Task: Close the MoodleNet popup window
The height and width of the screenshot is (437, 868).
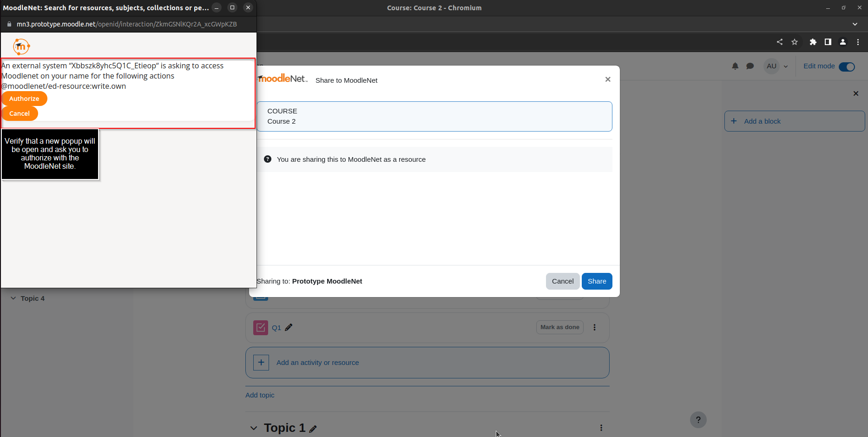Action: pos(248,7)
